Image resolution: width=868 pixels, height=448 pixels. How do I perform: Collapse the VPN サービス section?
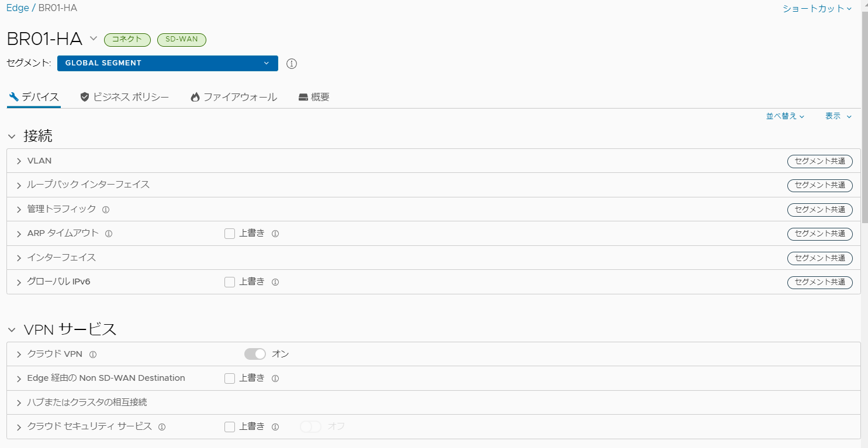point(12,330)
